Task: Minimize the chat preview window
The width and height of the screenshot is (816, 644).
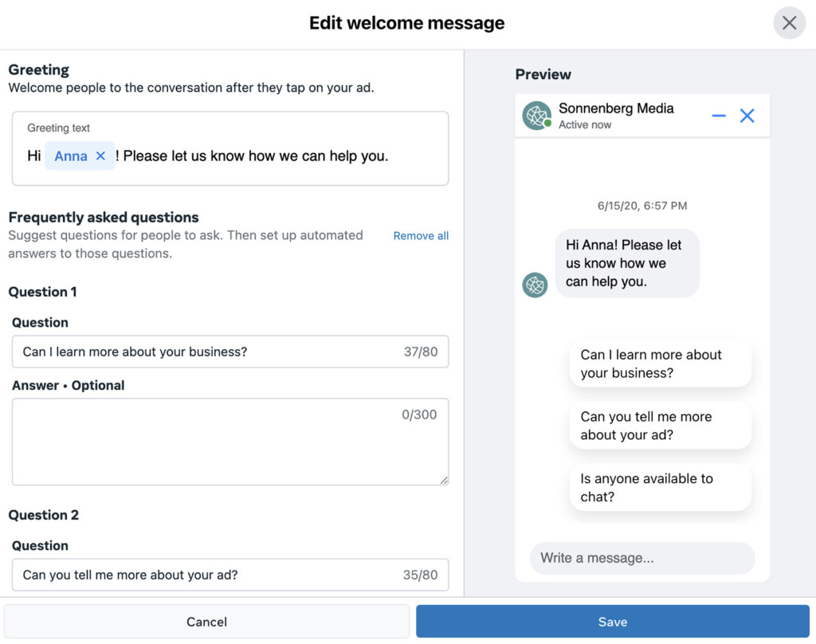Action: click(719, 115)
